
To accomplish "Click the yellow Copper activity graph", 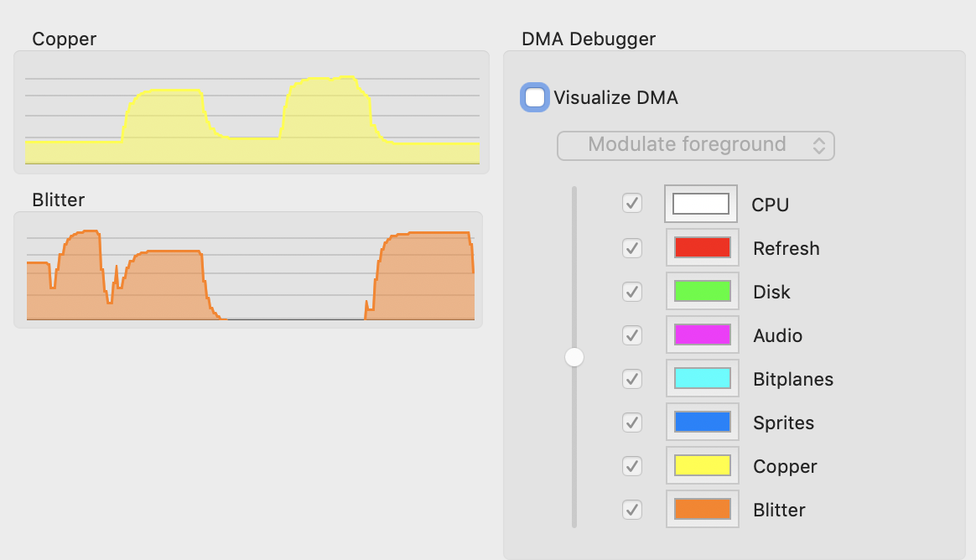I will pos(252,112).
